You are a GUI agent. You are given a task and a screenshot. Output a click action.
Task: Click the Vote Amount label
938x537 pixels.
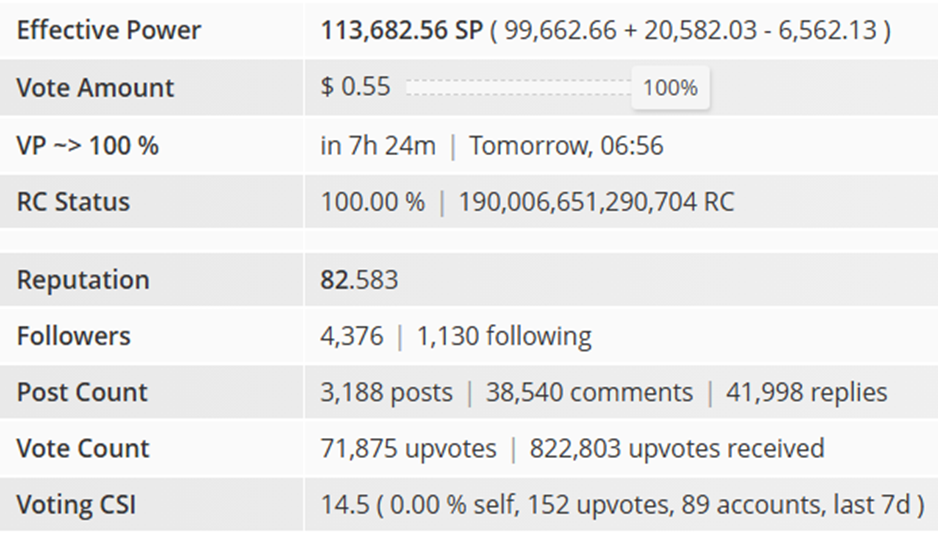coord(96,87)
